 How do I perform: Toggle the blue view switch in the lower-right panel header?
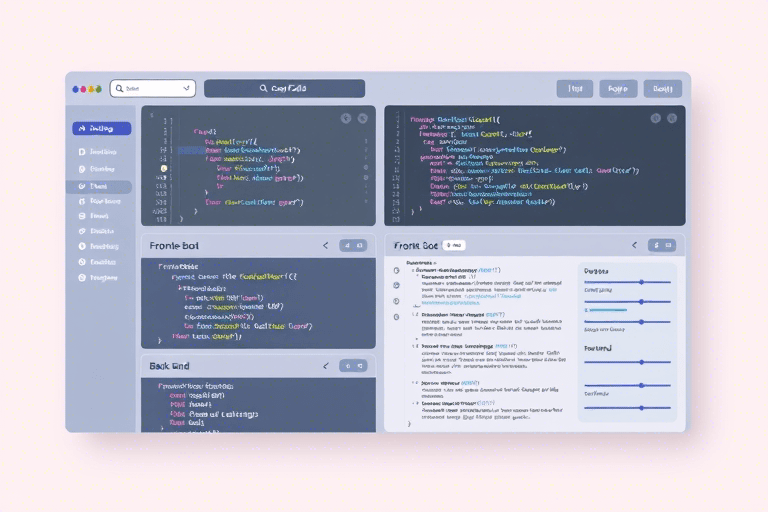[x=662, y=245]
